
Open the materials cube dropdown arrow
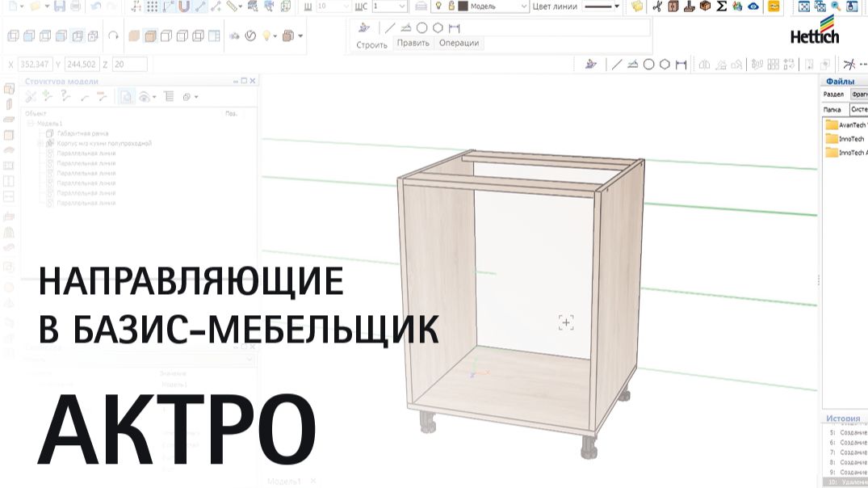tap(300, 36)
